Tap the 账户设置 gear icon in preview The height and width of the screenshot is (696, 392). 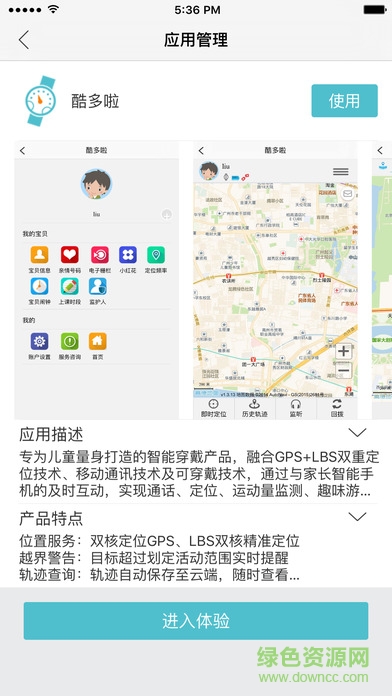point(40,341)
